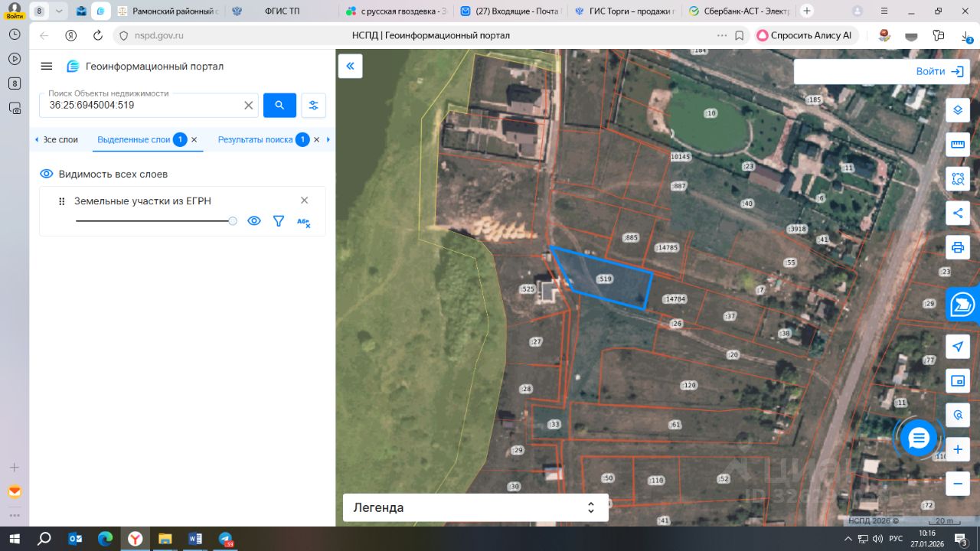
Task: Click the Войти login button on map
Action: [939, 71]
